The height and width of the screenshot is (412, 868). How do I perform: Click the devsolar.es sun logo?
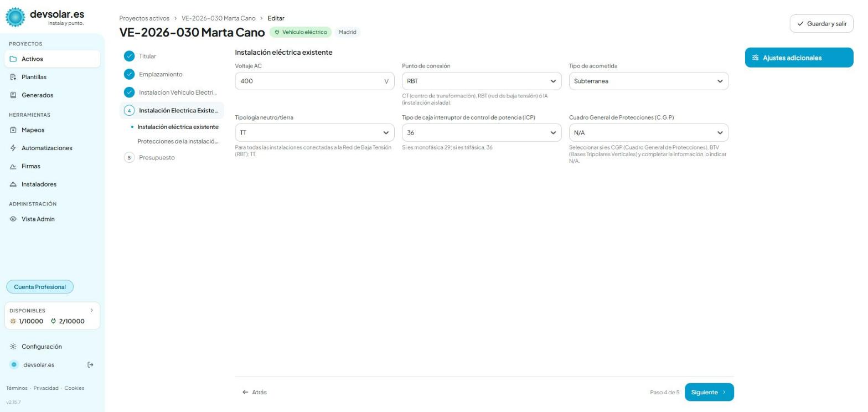(15, 17)
